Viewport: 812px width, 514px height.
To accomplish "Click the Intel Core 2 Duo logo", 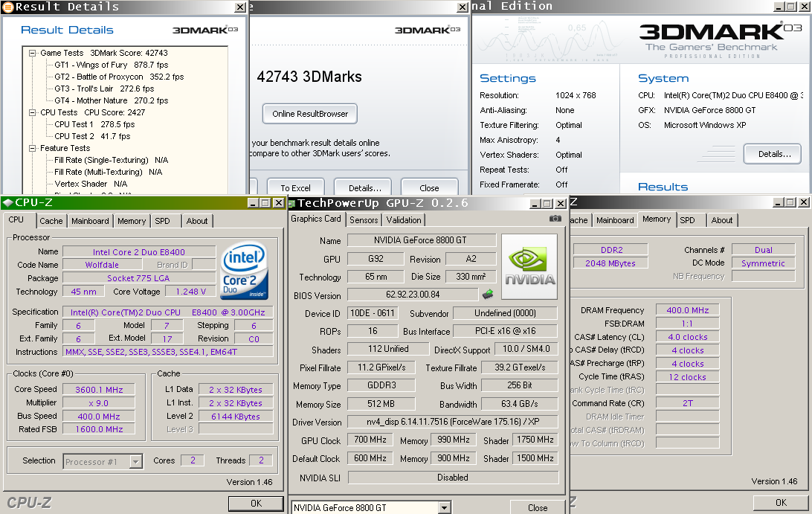I will tap(245, 271).
